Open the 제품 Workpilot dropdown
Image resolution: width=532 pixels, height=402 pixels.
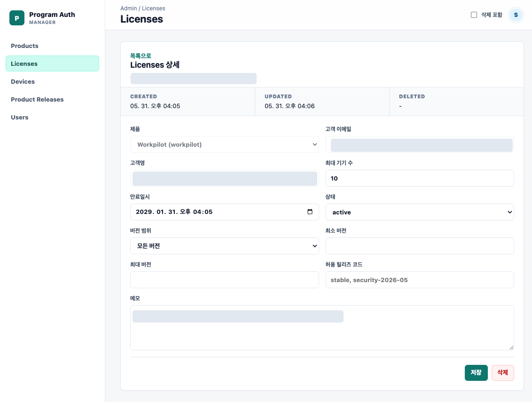225,145
